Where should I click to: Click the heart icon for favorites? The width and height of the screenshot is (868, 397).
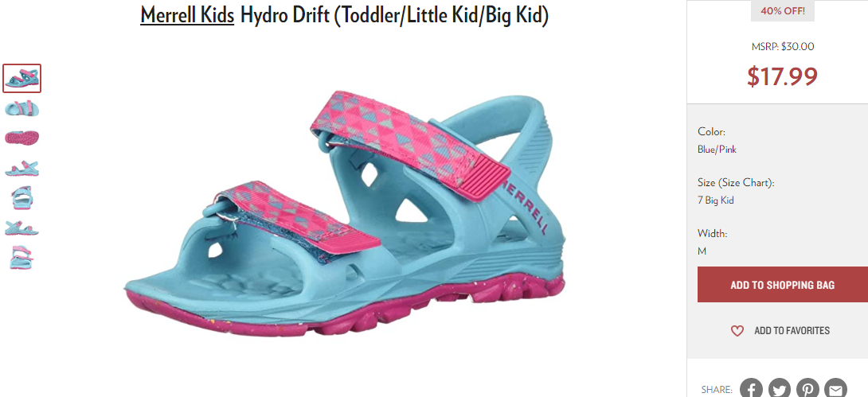click(x=737, y=331)
